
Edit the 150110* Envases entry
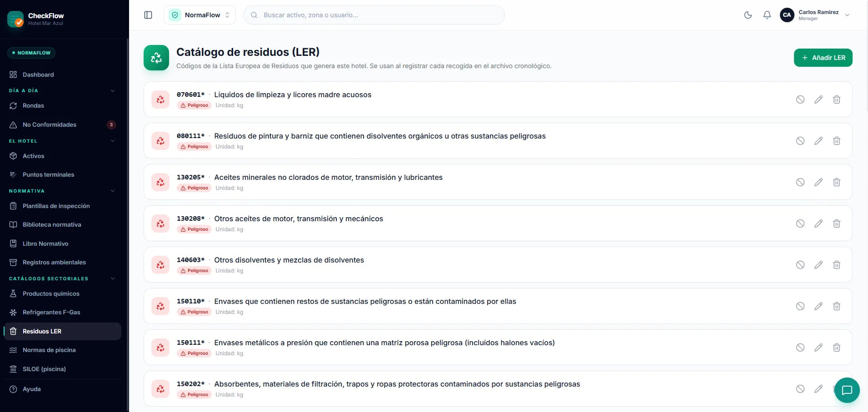coord(818,306)
